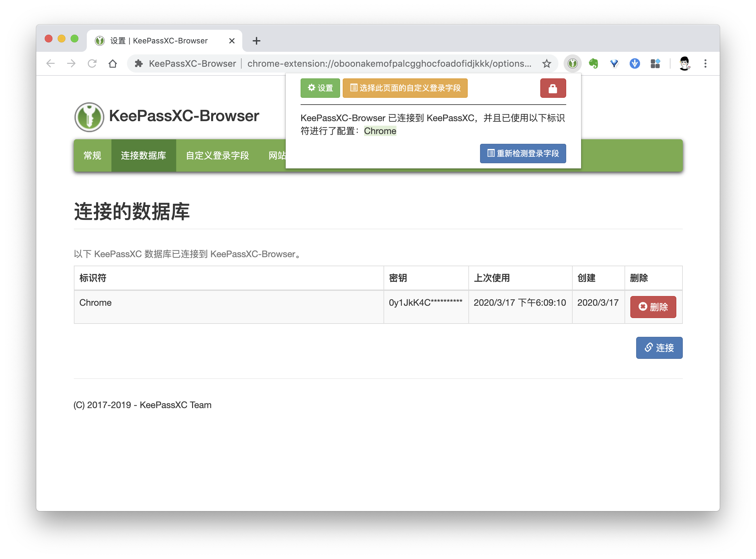Click the KeePassXC-Browser extension toolbar icon
The width and height of the screenshot is (756, 559).
[x=572, y=63]
